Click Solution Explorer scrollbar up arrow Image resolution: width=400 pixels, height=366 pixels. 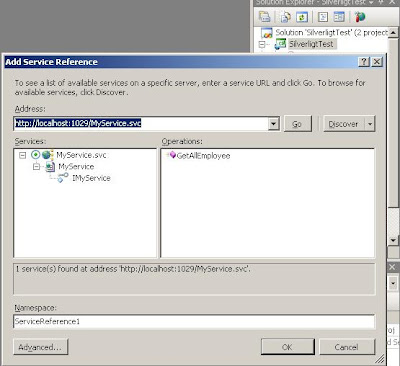point(393,33)
